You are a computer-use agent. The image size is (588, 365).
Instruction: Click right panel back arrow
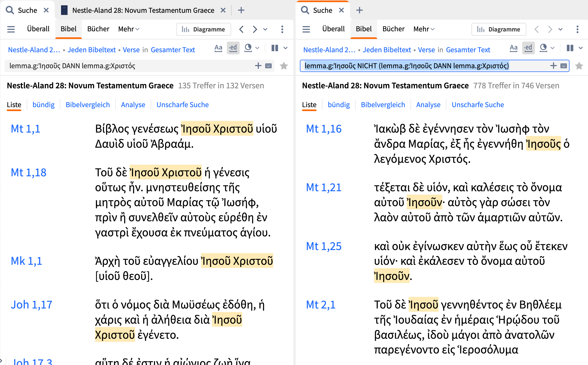tap(537, 29)
